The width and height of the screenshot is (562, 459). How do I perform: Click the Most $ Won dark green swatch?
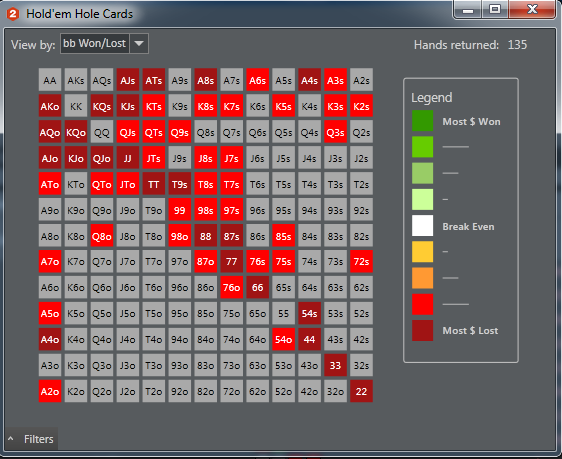click(423, 121)
